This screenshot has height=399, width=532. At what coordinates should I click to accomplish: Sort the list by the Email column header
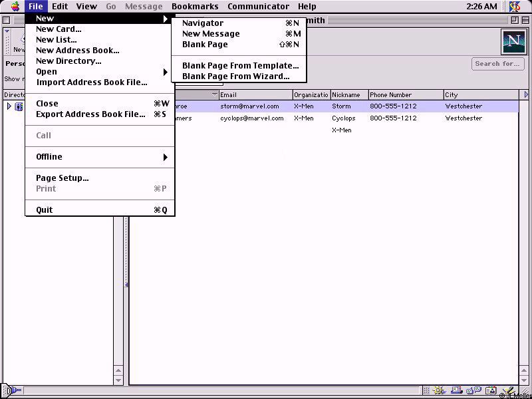[255, 95]
